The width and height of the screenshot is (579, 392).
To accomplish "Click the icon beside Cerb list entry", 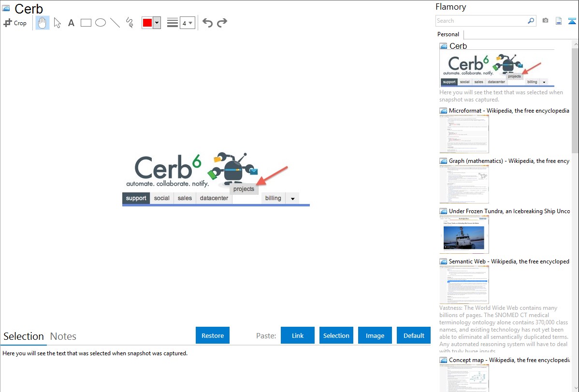I will point(444,46).
